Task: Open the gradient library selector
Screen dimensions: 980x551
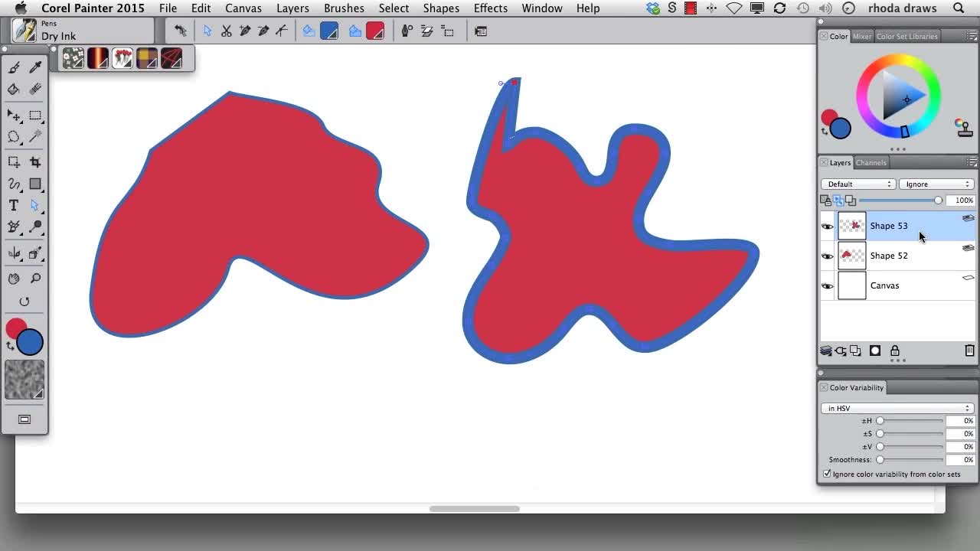Action: click(98, 58)
